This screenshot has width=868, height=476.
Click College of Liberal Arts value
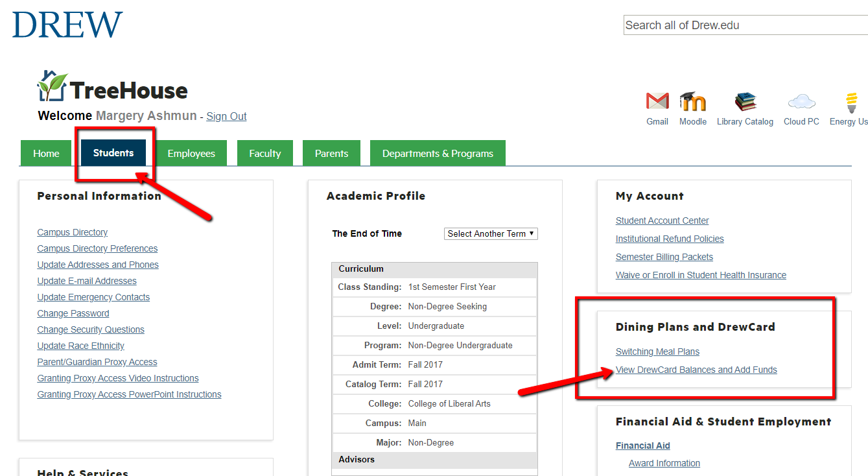449,403
